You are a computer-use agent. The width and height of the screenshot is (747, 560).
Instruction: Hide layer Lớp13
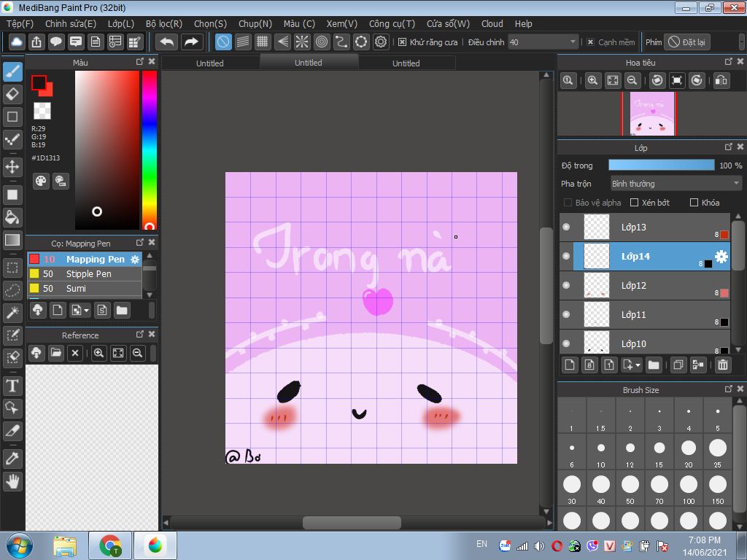coord(566,227)
